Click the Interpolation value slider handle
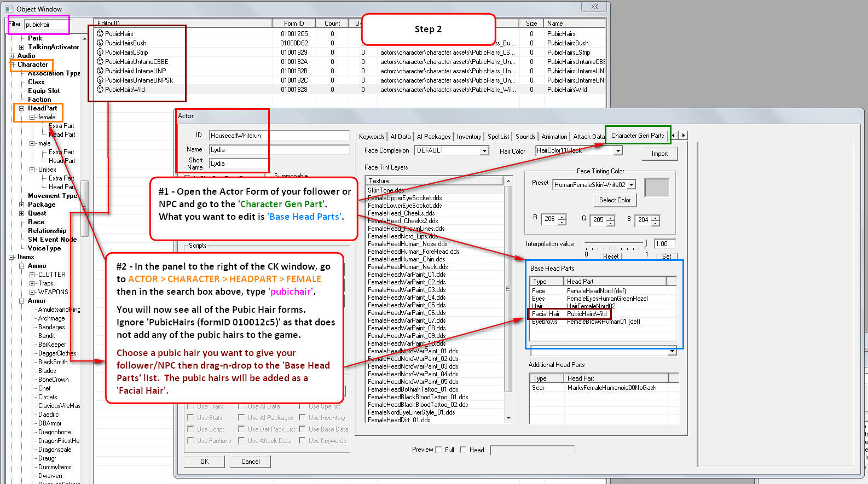Screen dimensions: 868x484 tap(646, 243)
